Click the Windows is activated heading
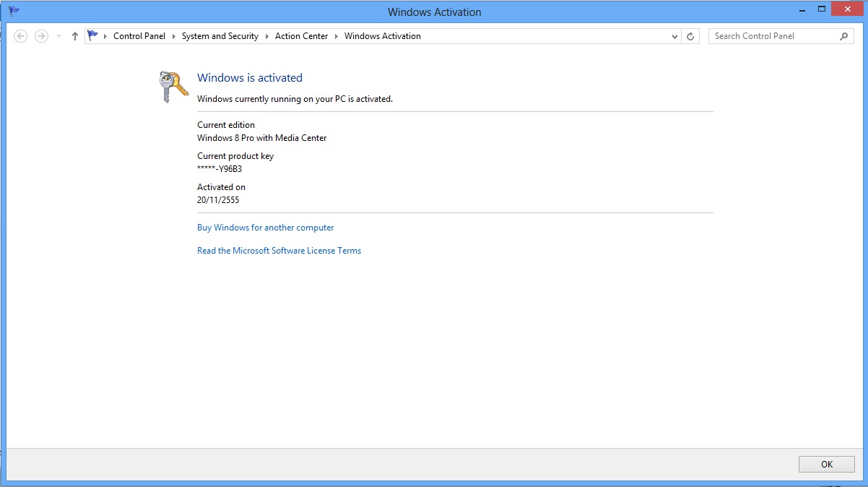The height and width of the screenshot is (487, 868). click(x=250, y=78)
